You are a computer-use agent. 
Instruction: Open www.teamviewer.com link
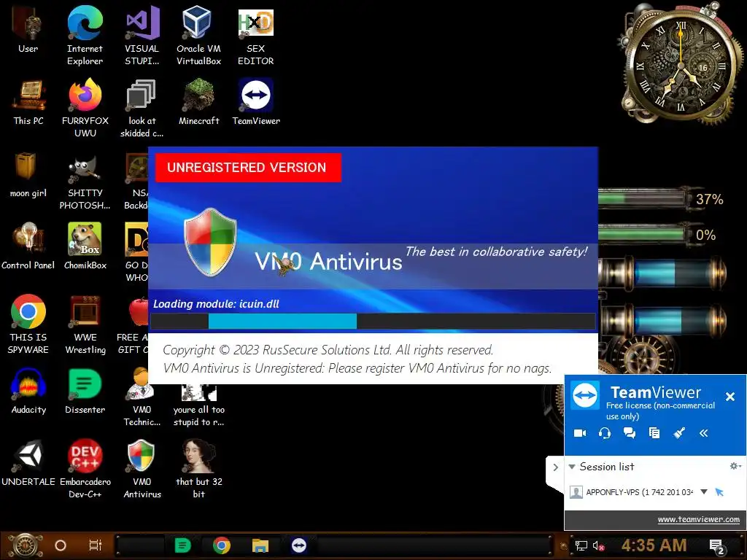point(698,519)
